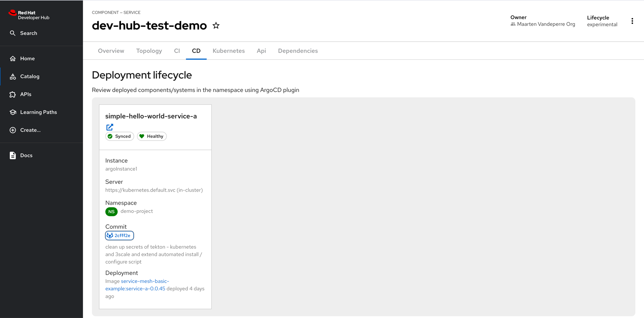Switch to the Api tab
Image resolution: width=644 pixels, height=318 pixels.
(x=261, y=51)
